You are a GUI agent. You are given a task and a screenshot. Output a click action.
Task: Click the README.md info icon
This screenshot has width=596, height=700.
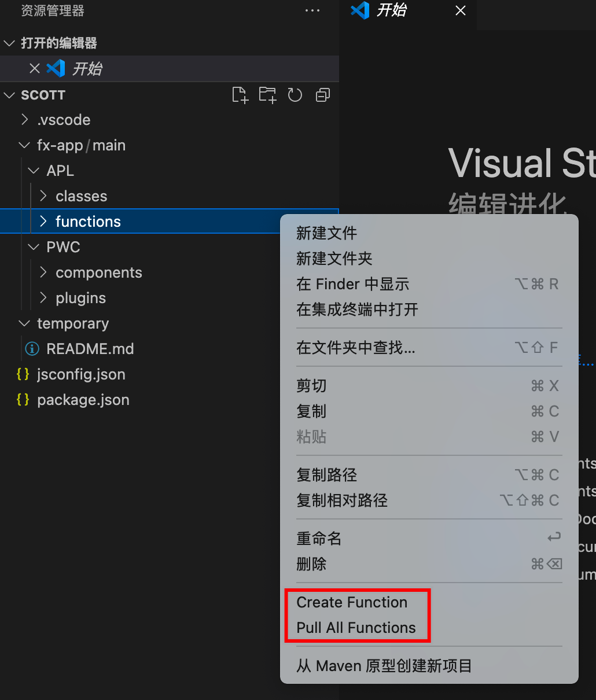point(32,349)
